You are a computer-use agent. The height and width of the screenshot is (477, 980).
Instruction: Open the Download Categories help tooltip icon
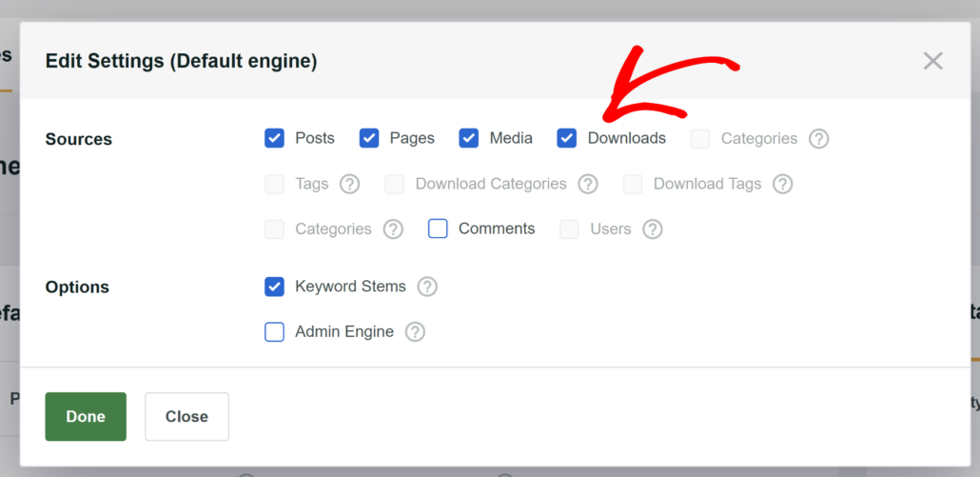pos(588,184)
